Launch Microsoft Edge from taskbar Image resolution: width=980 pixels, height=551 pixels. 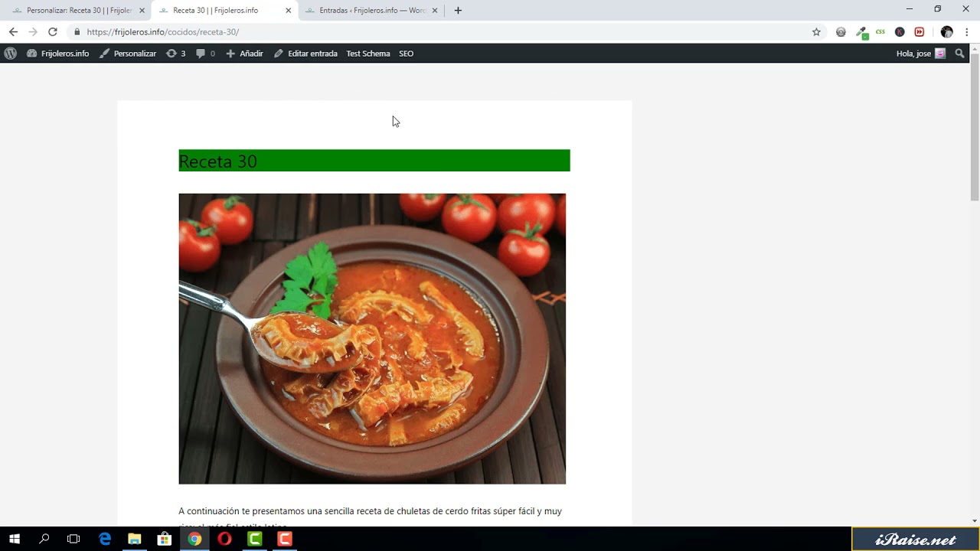[x=105, y=539]
